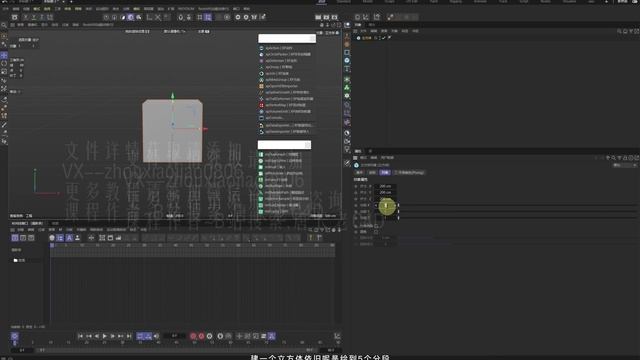This screenshot has width=640, height=360.
Task: Toggle the red Autokeying button
Action: (202, 336)
